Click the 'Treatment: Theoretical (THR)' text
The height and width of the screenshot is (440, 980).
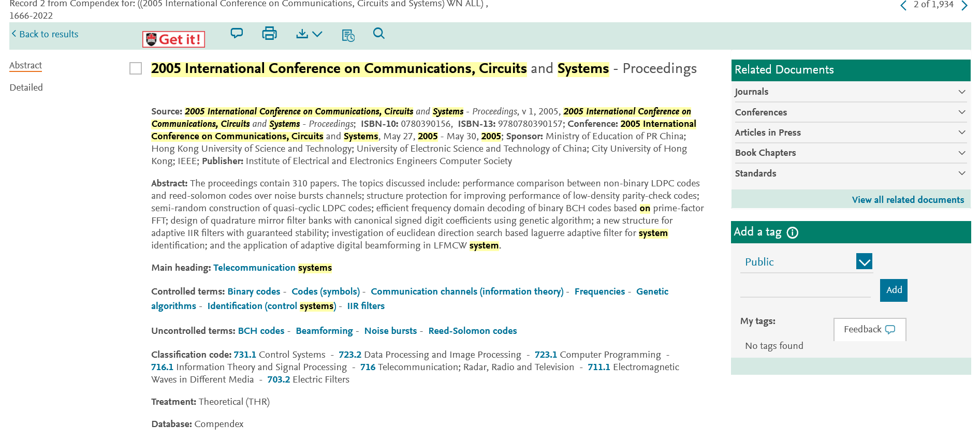pyautogui.click(x=210, y=402)
